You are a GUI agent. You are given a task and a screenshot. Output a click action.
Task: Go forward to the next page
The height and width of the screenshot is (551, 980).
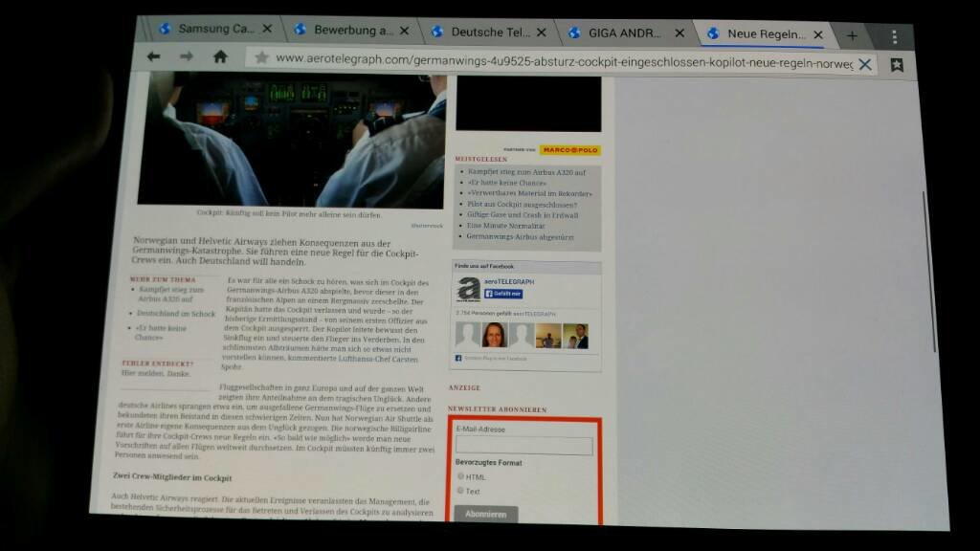click(x=187, y=56)
